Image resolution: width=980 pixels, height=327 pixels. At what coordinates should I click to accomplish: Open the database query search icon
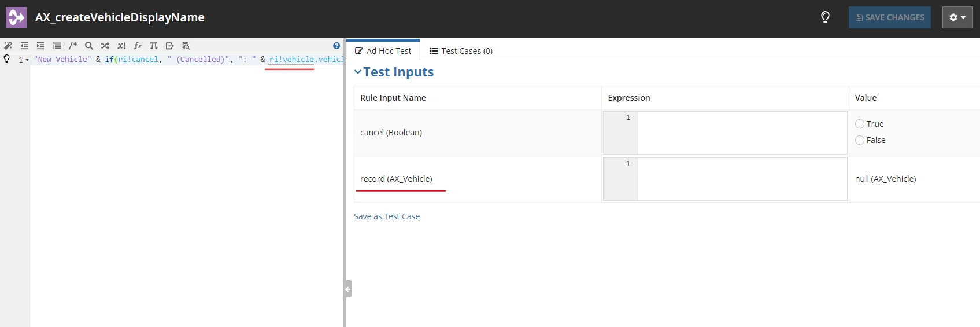tap(186, 46)
